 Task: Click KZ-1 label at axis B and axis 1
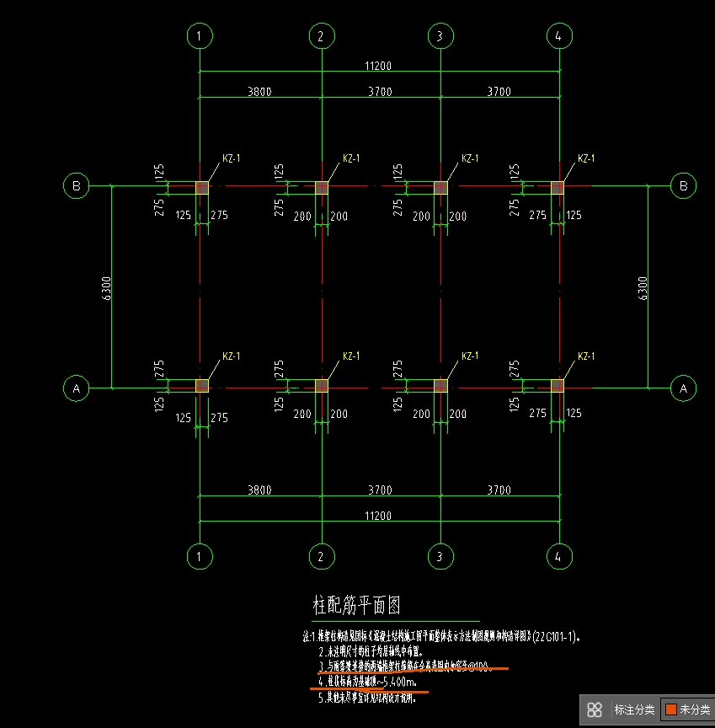click(x=231, y=158)
